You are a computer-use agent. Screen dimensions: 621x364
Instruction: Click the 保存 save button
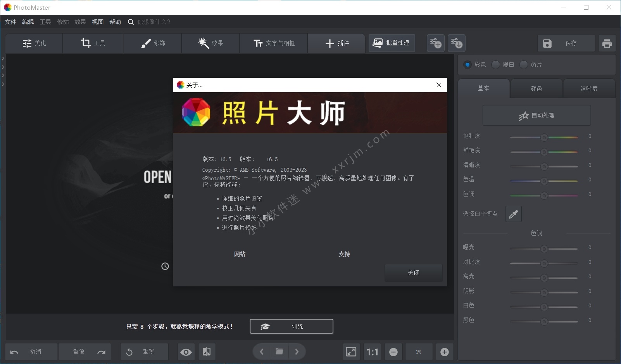click(x=566, y=43)
